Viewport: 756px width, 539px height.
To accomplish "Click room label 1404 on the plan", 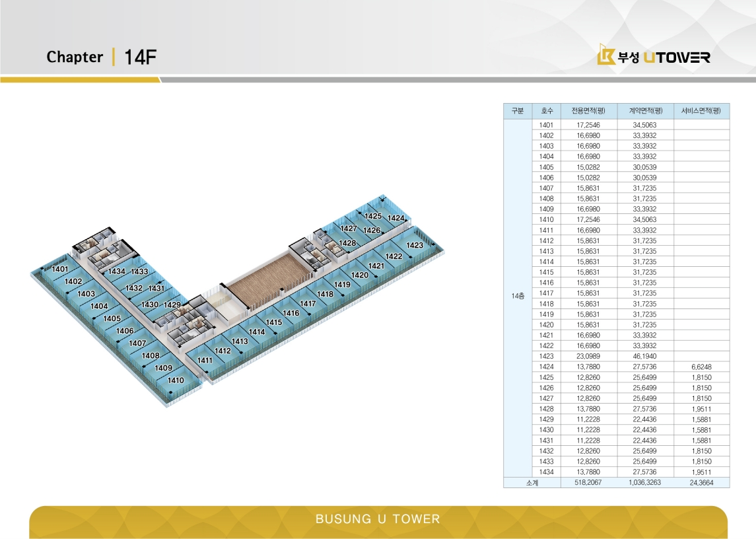I will (99, 306).
